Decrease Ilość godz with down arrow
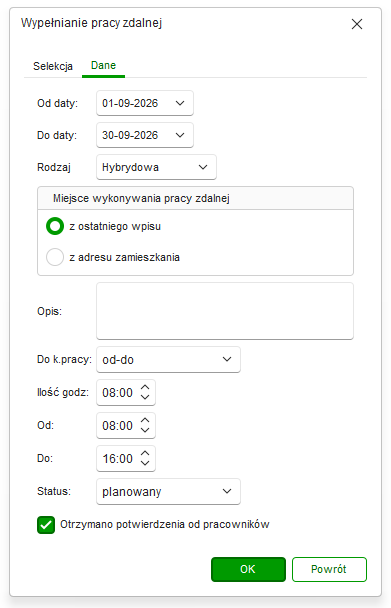391x608 pixels. (145, 397)
